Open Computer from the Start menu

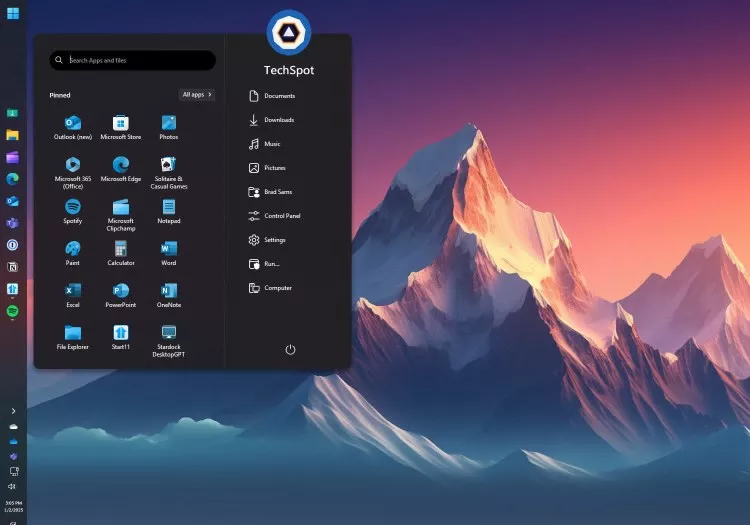point(270,288)
